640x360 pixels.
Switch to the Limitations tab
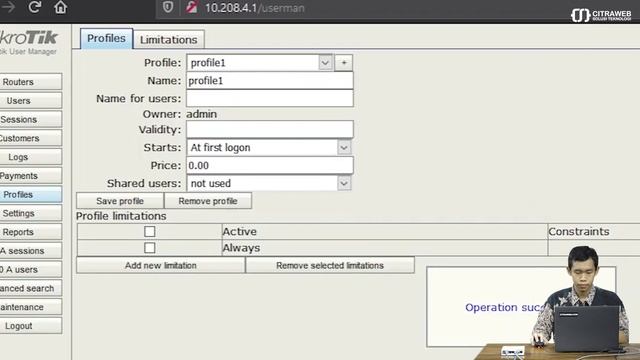tap(169, 40)
